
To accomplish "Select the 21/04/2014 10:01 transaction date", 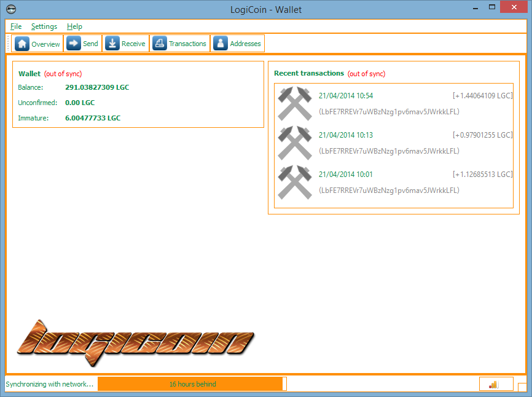I will pos(345,175).
